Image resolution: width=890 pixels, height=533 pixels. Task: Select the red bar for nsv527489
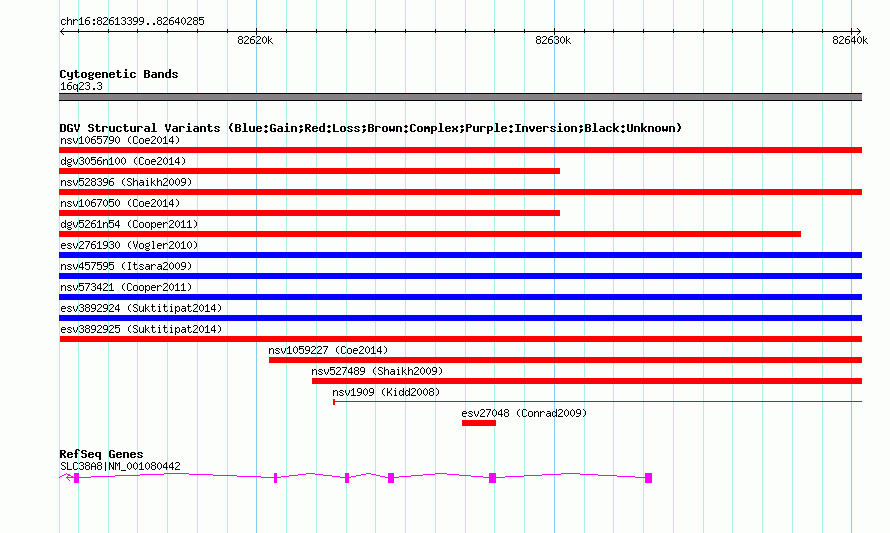point(587,381)
